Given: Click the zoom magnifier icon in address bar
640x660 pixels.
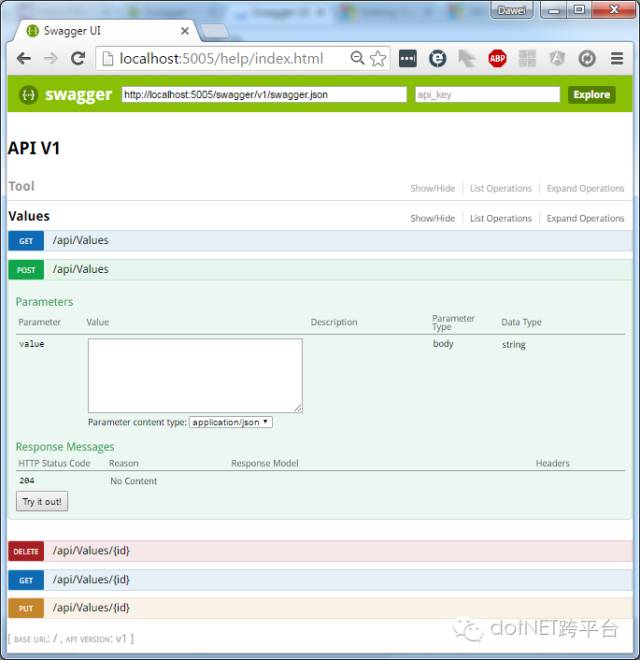Looking at the screenshot, I should click(357, 58).
